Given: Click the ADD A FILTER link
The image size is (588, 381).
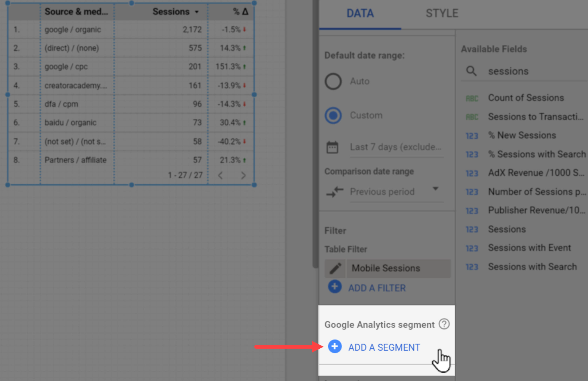Looking at the screenshot, I should pos(377,288).
